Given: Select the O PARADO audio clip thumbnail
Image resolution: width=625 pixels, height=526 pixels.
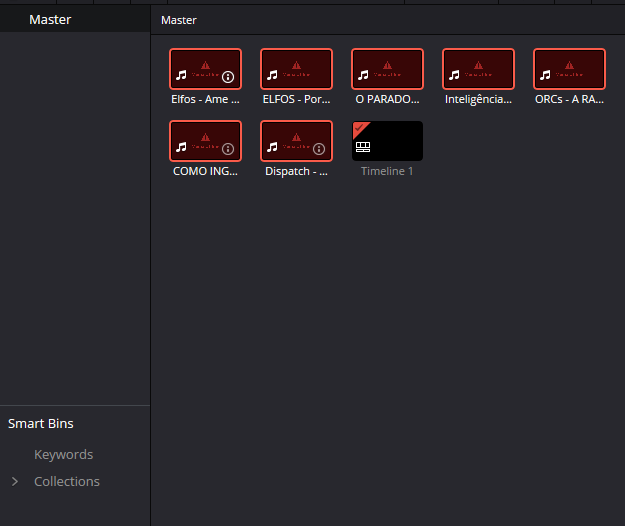Looking at the screenshot, I should [387, 69].
